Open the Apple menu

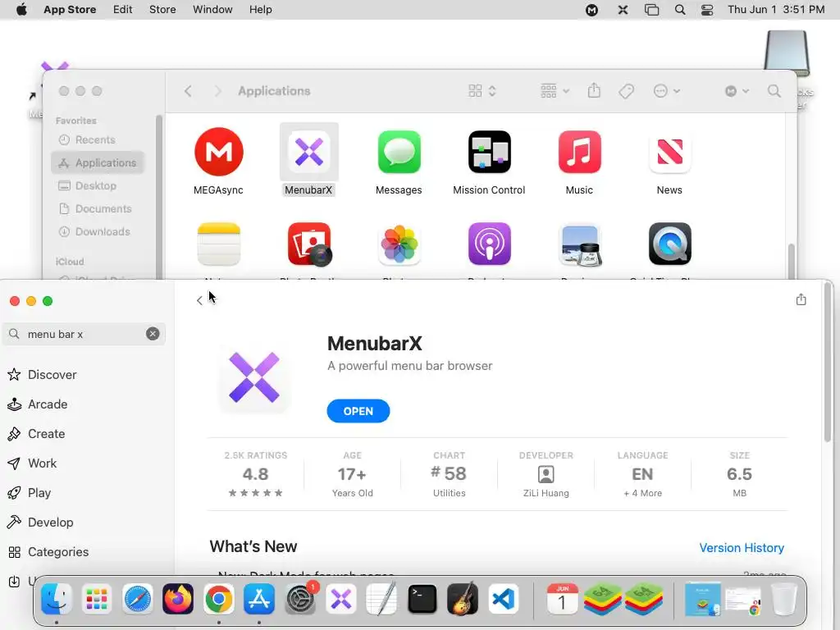pos(21,10)
